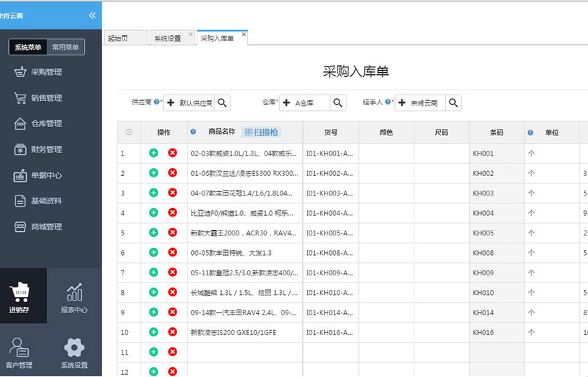The width and height of the screenshot is (588, 377).
Task: Click the table settings icon in header corner
Action: 129,132
